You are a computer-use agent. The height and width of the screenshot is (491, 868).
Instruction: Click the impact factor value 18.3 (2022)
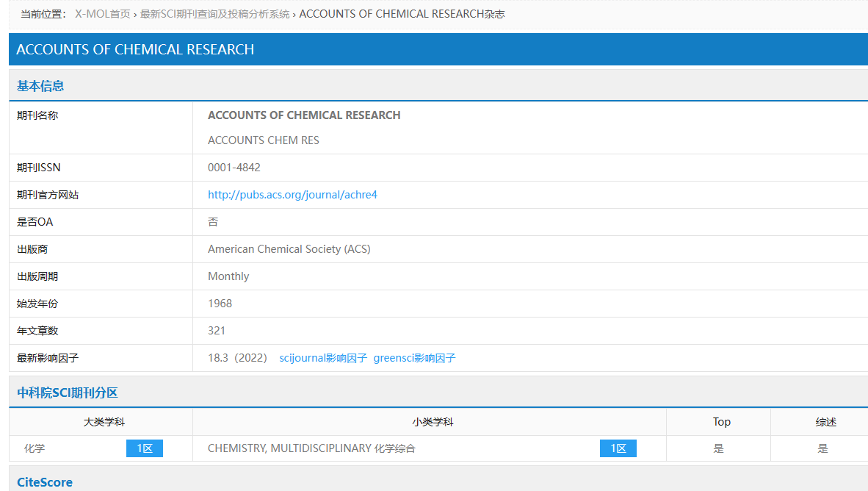coord(237,358)
